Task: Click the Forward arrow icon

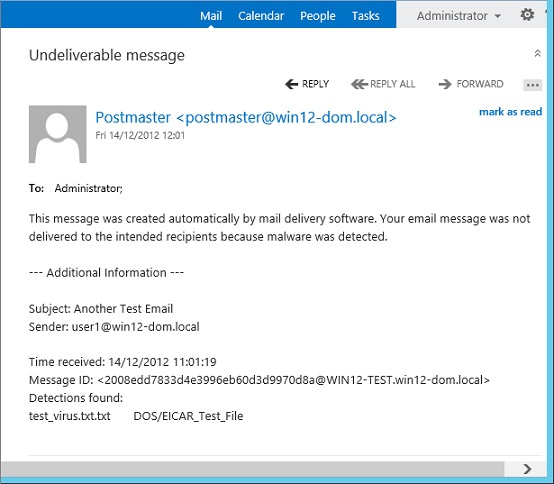Action: (445, 84)
